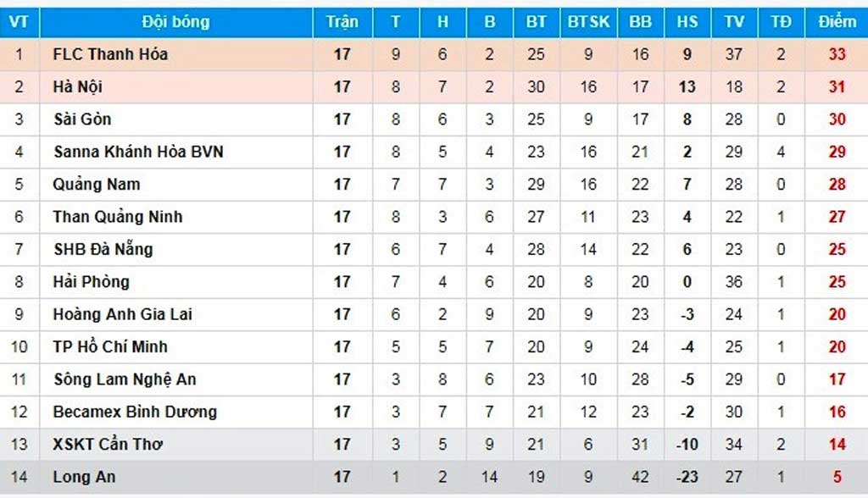Sort by the Điểm column header
This screenshot has height=498, width=868.
pos(837,22)
